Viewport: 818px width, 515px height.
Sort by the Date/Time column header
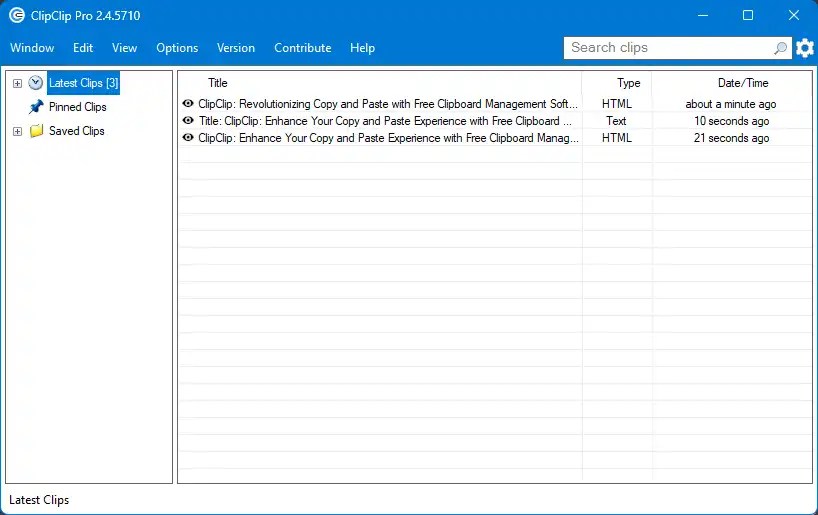pos(743,83)
